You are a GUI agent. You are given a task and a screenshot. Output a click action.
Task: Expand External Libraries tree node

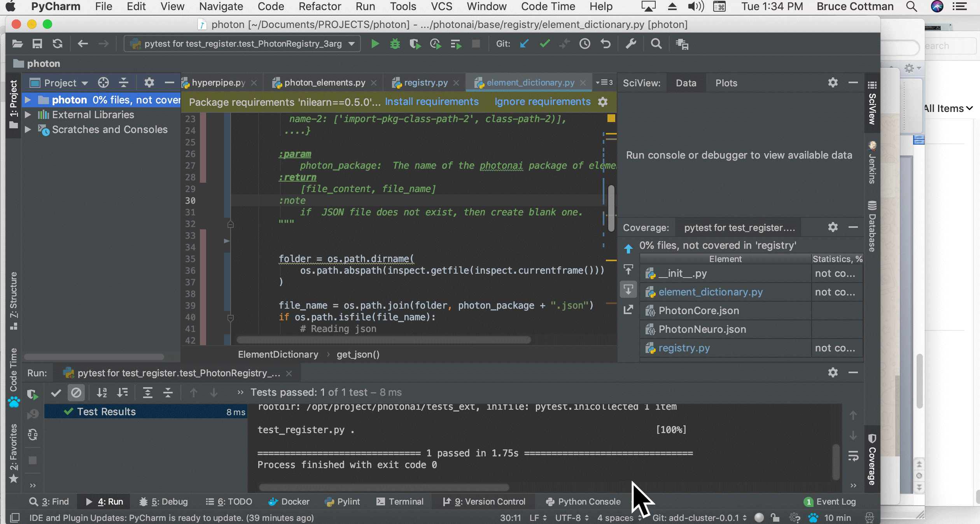click(28, 115)
